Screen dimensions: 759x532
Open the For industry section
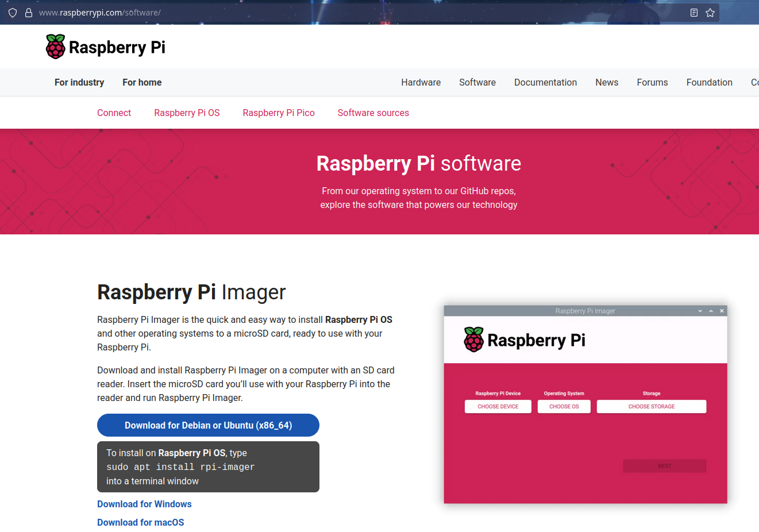[79, 83]
